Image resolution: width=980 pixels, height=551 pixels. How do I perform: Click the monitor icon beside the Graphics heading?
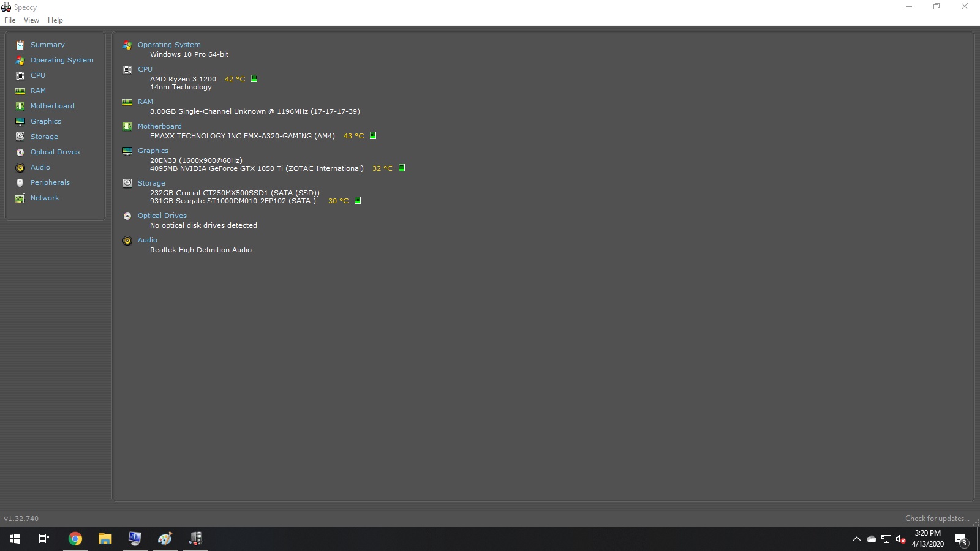point(127,151)
